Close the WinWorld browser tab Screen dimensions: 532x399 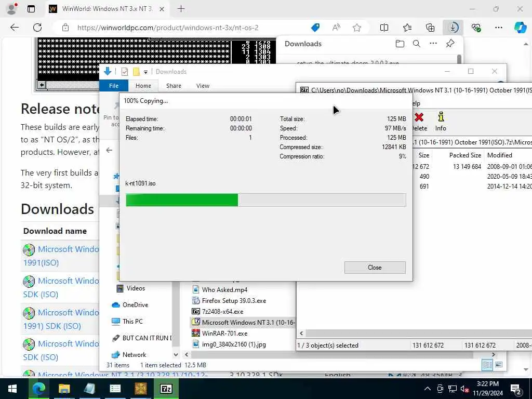click(162, 9)
